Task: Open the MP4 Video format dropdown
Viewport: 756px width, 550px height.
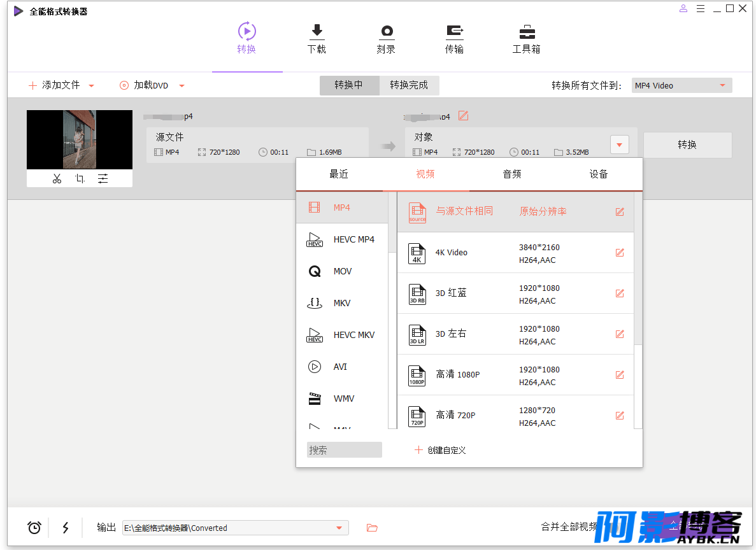Action: (x=681, y=85)
